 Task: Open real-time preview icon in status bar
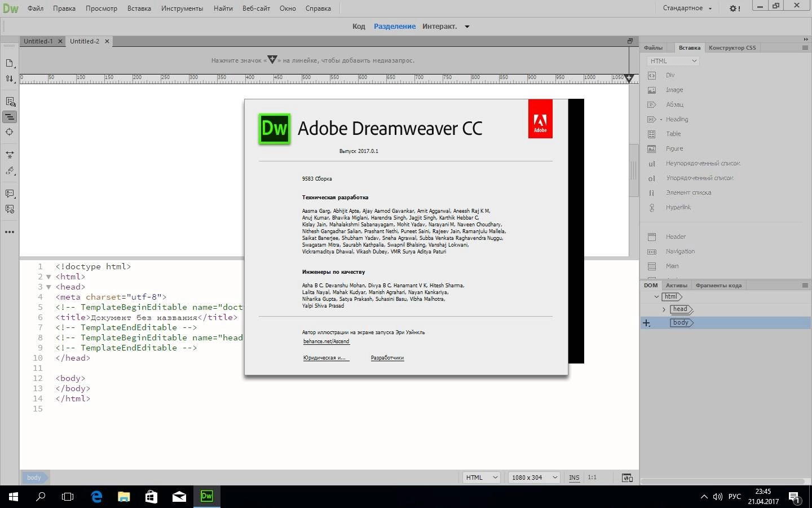pyautogui.click(x=627, y=478)
